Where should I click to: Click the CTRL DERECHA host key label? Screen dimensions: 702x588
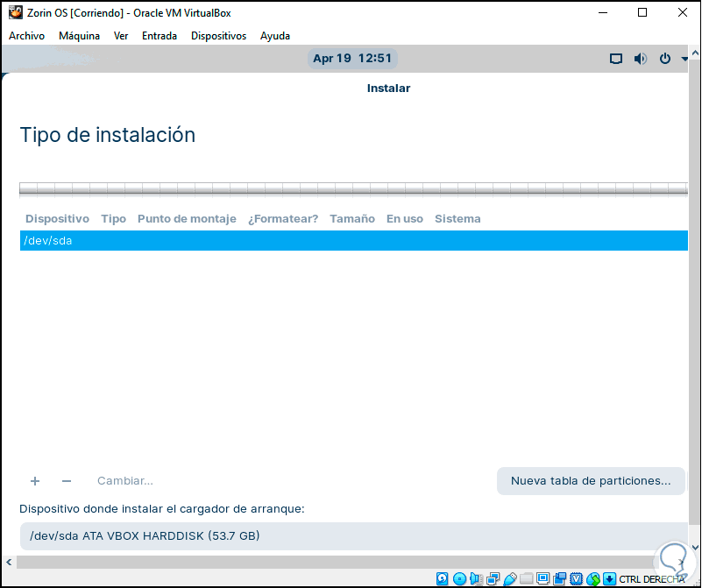click(651, 579)
